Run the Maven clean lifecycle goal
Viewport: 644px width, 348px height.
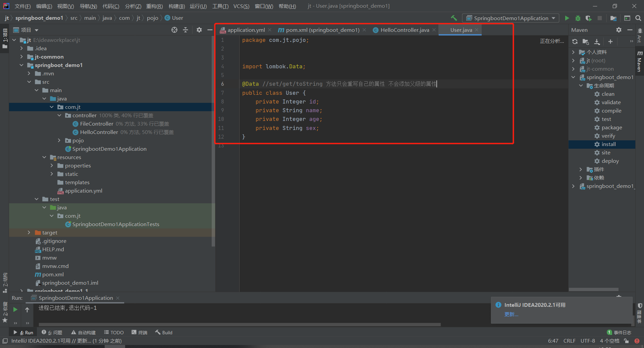pyautogui.click(x=608, y=94)
